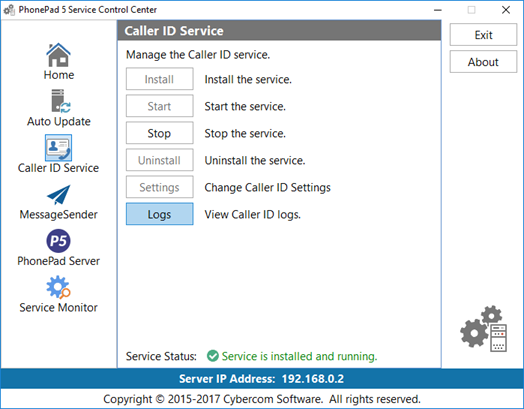The width and height of the screenshot is (524, 409).
Task: Open Service Monitor gear icon
Action: point(58,287)
